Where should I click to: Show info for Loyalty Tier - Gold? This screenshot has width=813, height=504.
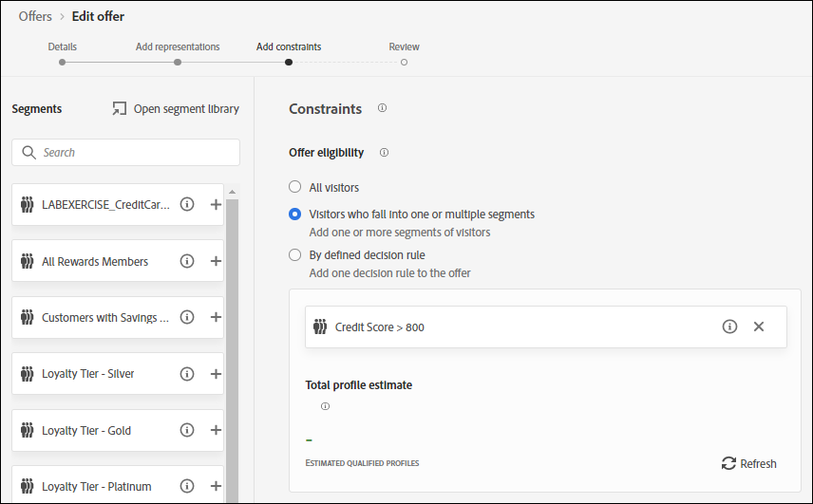pos(187,430)
